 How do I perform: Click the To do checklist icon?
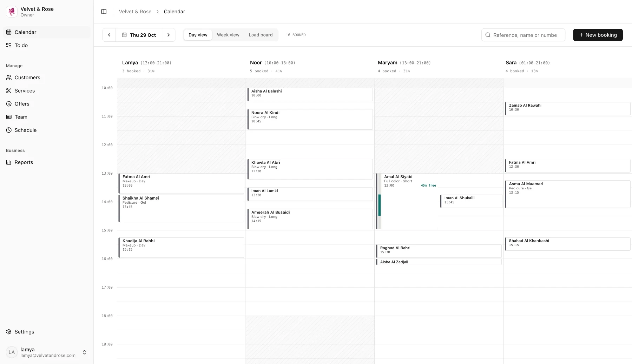tap(9, 45)
